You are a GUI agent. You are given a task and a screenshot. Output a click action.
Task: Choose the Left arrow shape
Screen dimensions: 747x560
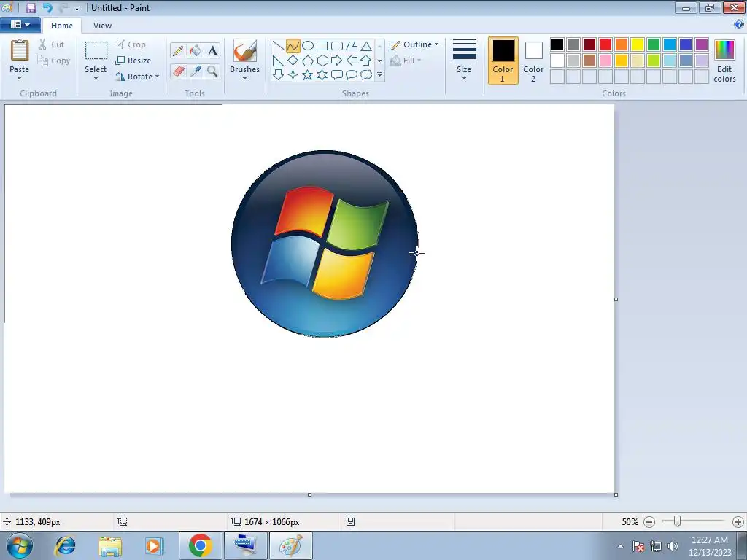[x=352, y=61]
